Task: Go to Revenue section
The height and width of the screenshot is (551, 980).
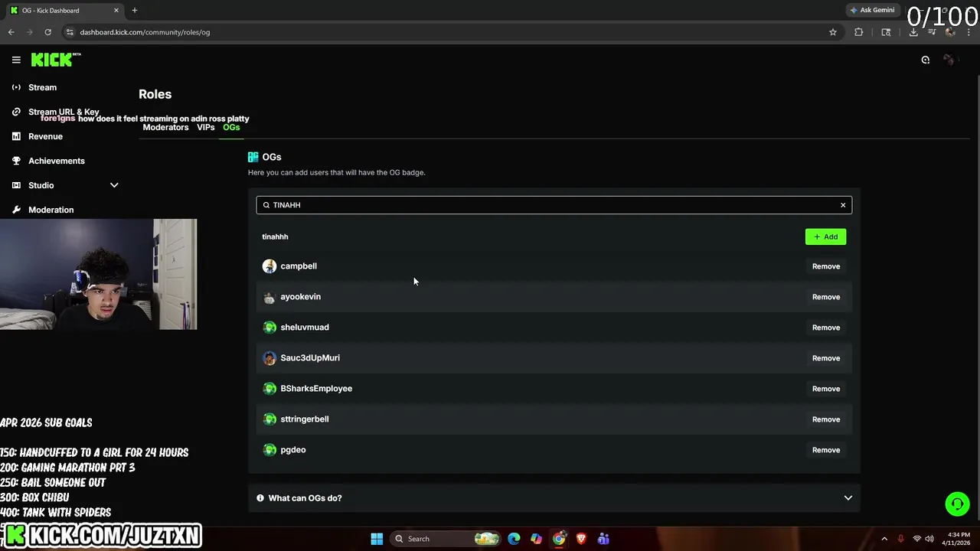Action: click(x=45, y=136)
